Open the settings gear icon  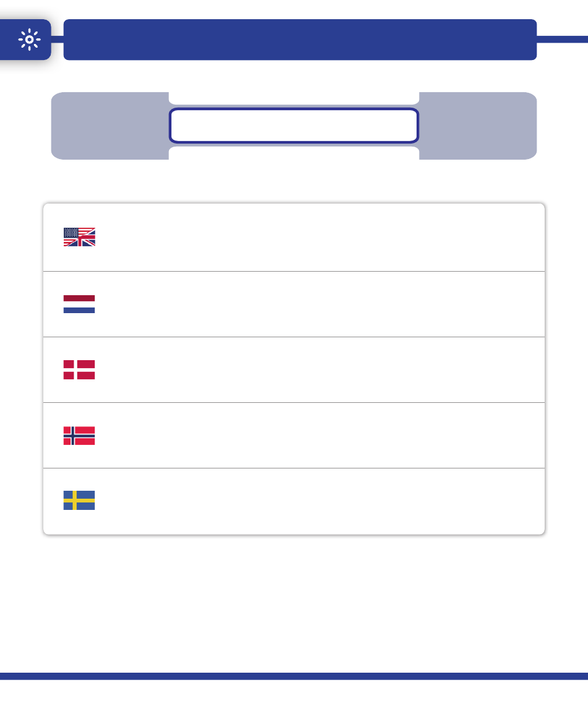point(29,40)
